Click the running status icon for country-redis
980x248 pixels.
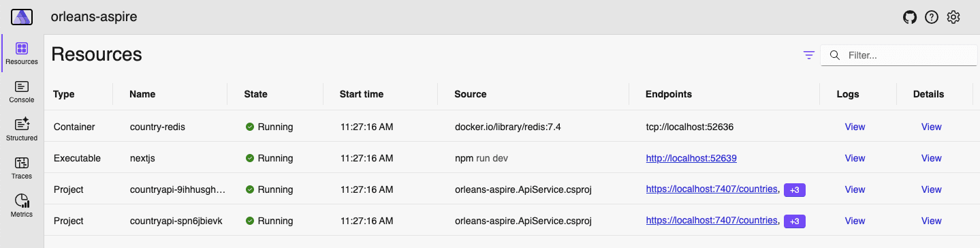pos(250,127)
